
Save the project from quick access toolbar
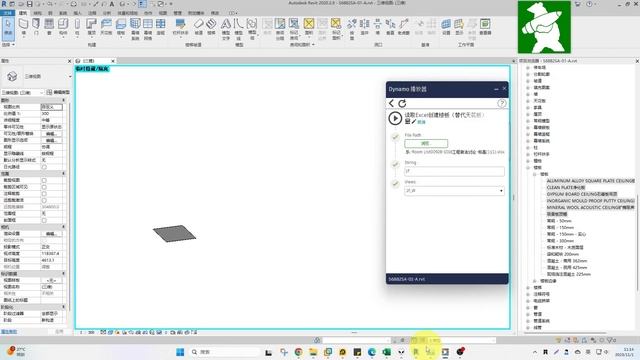click(x=29, y=4)
